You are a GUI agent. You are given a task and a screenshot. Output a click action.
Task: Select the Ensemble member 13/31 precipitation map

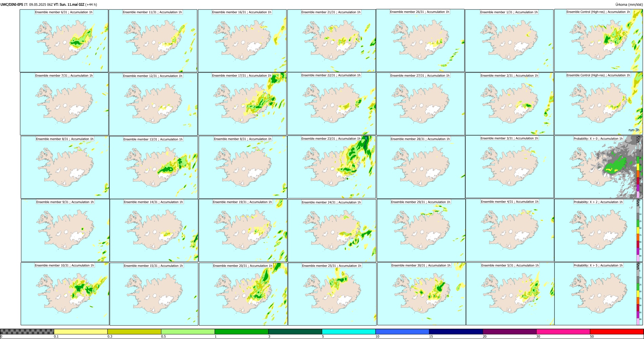click(154, 167)
